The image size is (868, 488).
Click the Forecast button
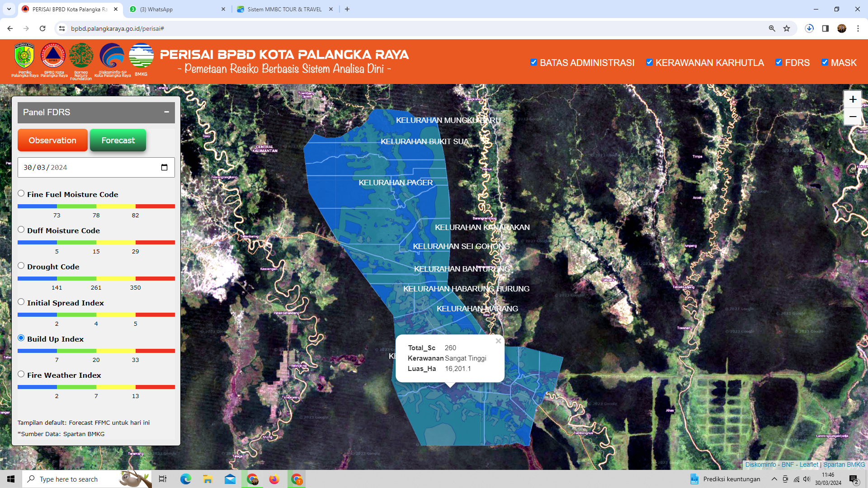(118, 140)
